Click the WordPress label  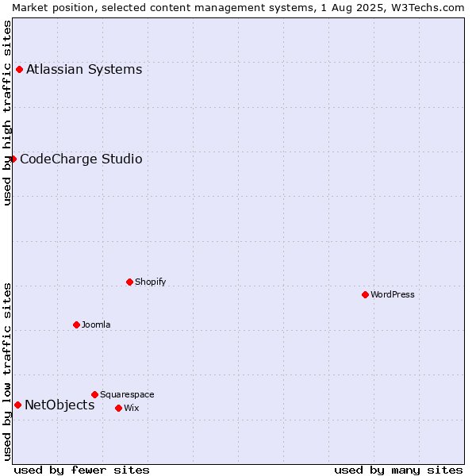pos(392,294)
